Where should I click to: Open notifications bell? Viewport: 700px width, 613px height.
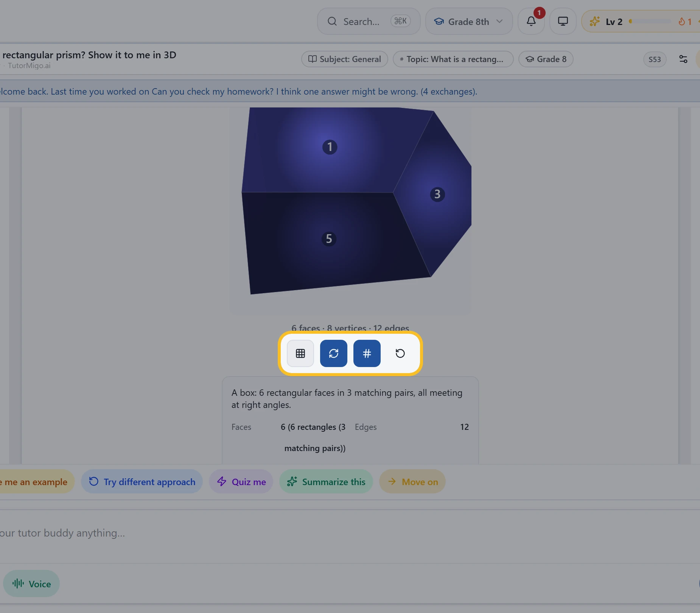pos(531,22)
